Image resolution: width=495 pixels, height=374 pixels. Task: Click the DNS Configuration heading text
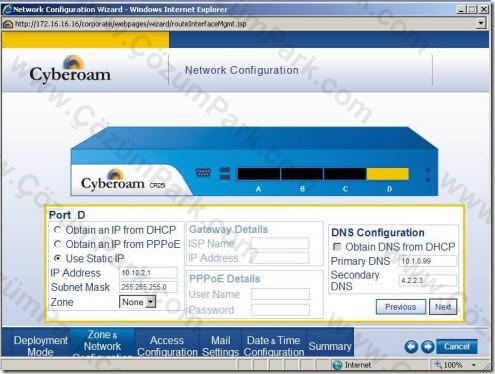click(x=378, y=232)
